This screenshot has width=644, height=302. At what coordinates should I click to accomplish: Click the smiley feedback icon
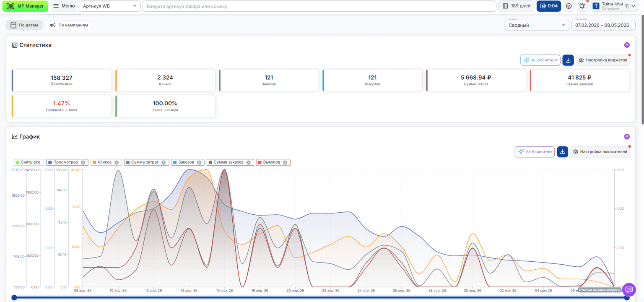(569, 6)
